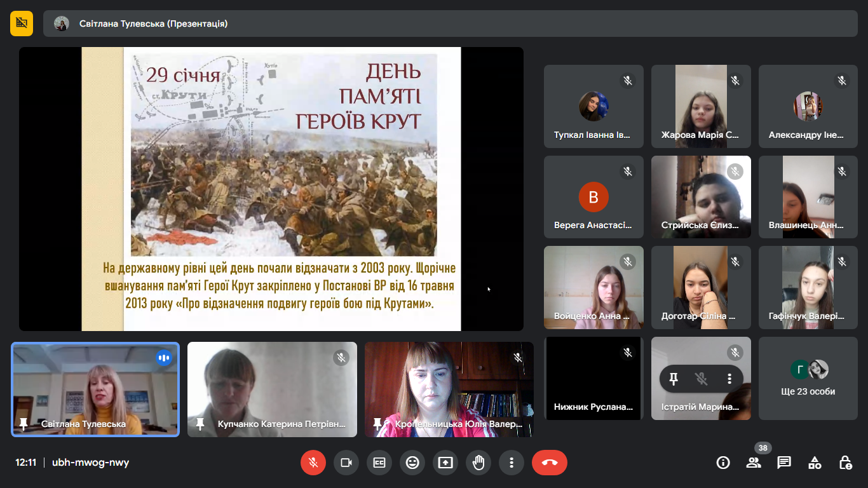
Task: Click the muted mic icon on Влашинець Анна's tile
Action: click(x=842, y=172)
